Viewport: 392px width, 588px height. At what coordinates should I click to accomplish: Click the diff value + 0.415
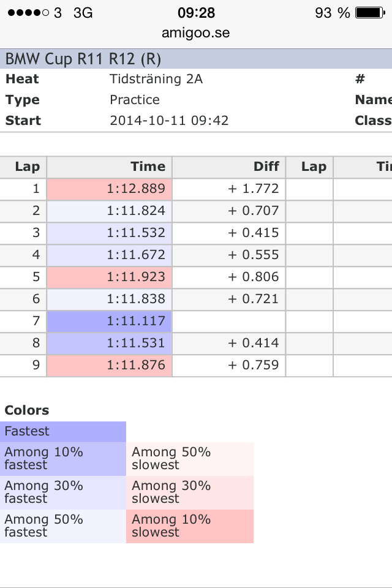[x=253, y=233]
